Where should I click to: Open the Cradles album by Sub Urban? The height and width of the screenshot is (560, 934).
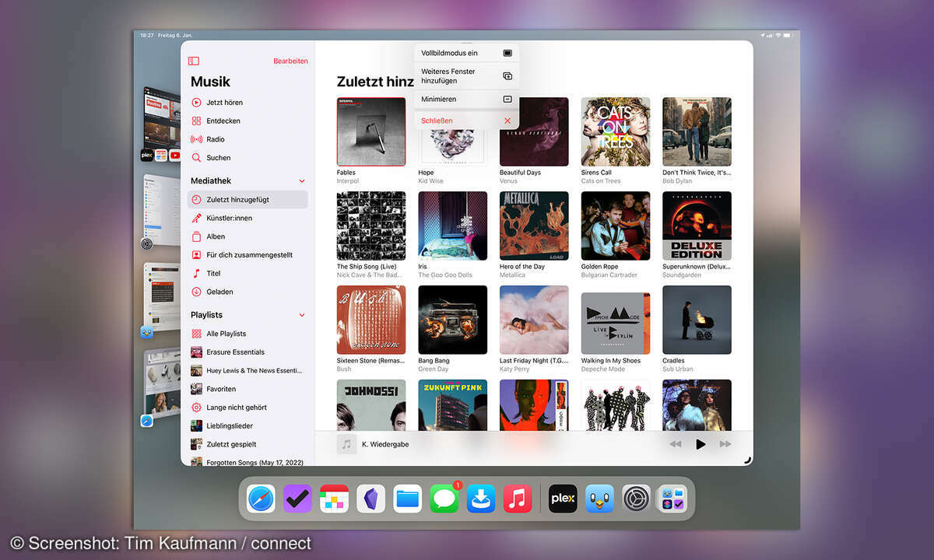click(x=697, y=320)
